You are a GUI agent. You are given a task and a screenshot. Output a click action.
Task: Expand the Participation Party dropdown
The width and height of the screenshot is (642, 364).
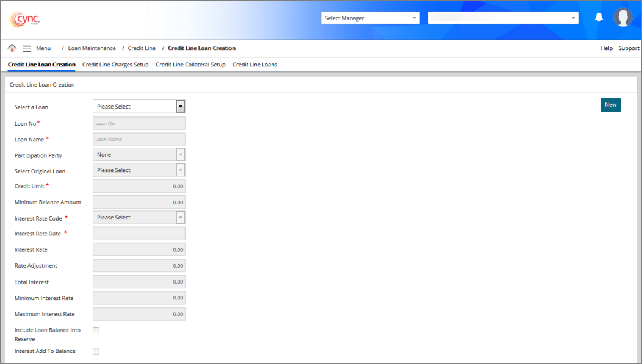[139, 155]
